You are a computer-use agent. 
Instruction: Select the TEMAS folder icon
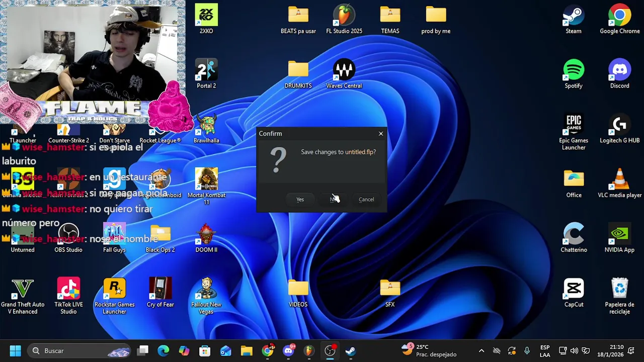click(x=390, y=19)
